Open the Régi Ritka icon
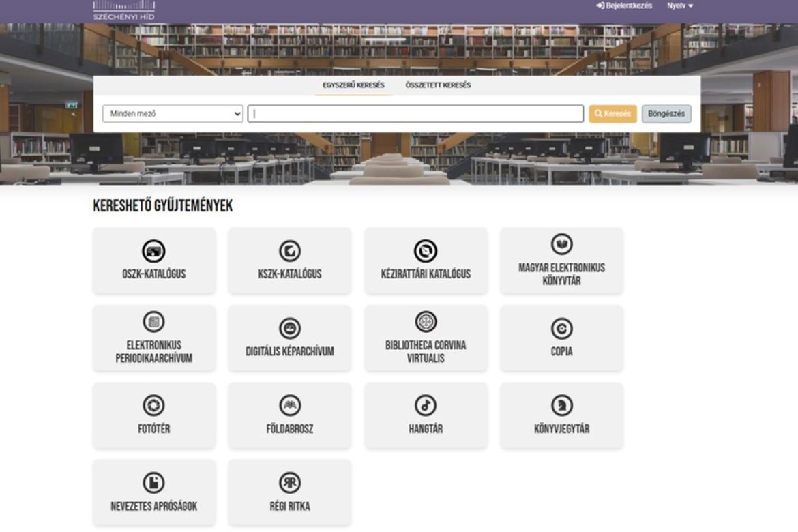The width and height of the screenshot is (798, 532). [290, 483]
